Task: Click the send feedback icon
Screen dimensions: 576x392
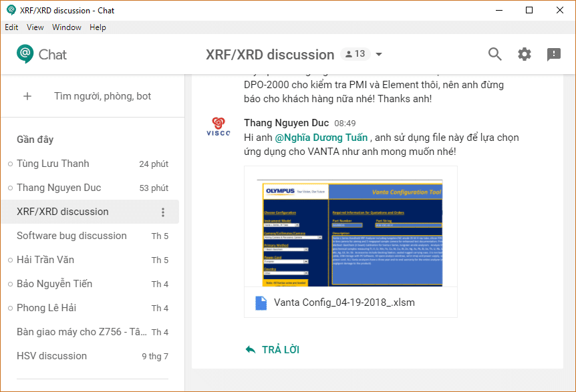Action: (x=554, y=55)
